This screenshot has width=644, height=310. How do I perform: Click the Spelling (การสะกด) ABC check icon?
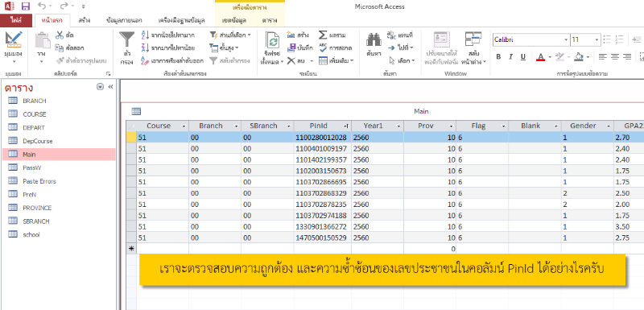(323, 48)
